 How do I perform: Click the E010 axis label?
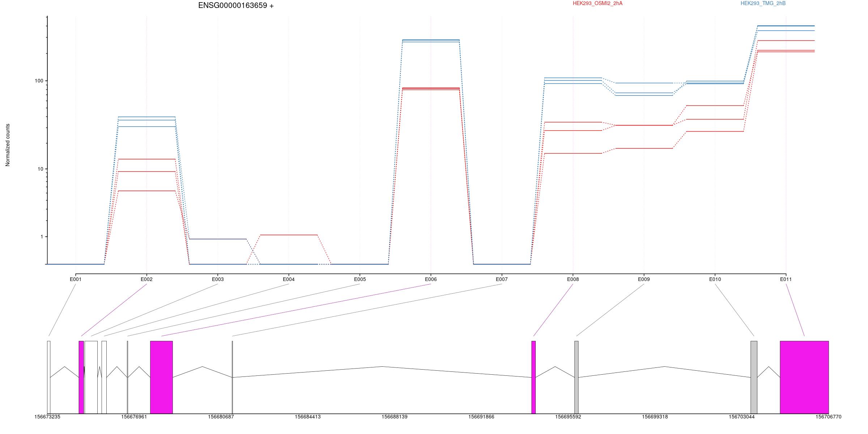[715, 279]
